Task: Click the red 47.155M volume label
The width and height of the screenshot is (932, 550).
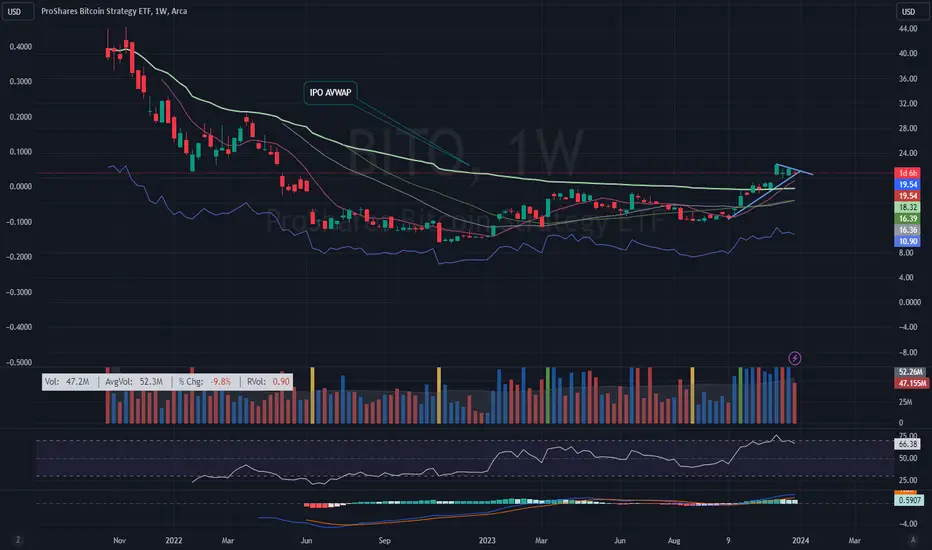Action: tap(911, 383)
